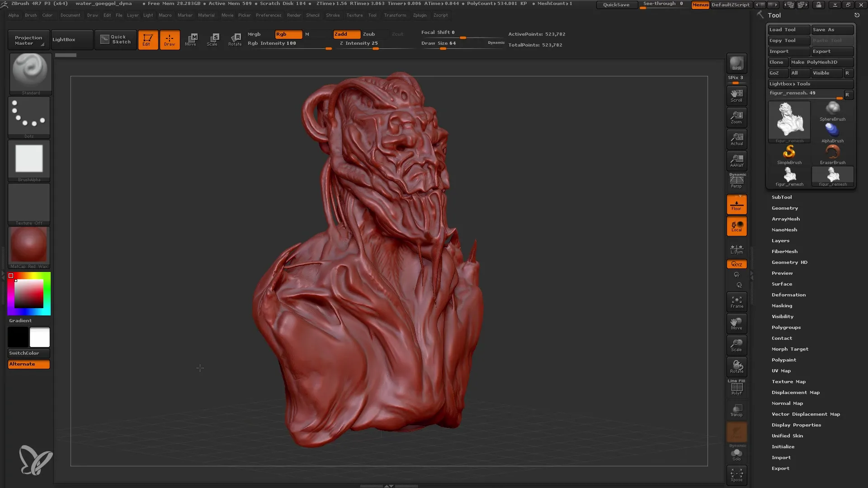Image resolution: width=868 pixels, height=488 pixels.
Task: Select the SimpleBrush in LightBox
Action: [789, 153]
